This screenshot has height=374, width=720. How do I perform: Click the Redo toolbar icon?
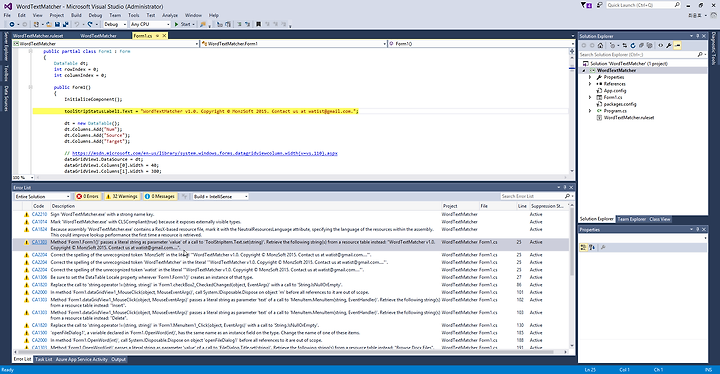point(90,24)
